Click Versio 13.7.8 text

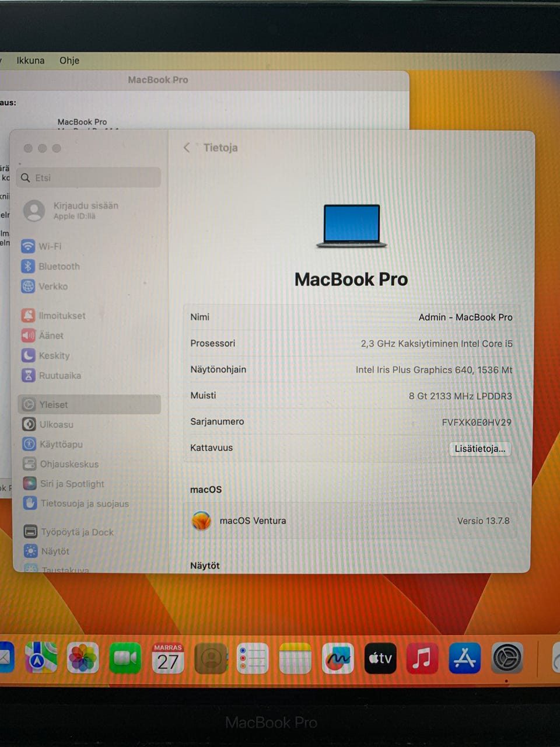click(x=483, y=521)
